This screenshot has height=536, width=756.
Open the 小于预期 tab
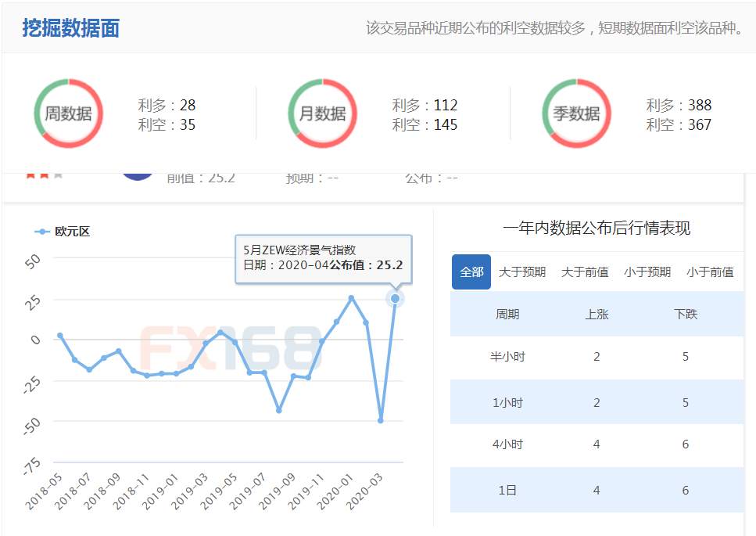(x=647, y=272)
